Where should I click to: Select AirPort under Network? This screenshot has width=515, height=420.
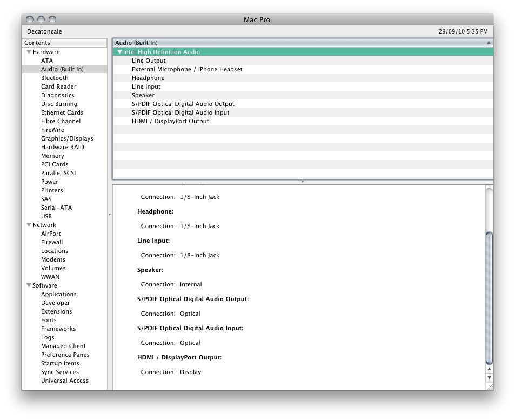pos(51,234)
